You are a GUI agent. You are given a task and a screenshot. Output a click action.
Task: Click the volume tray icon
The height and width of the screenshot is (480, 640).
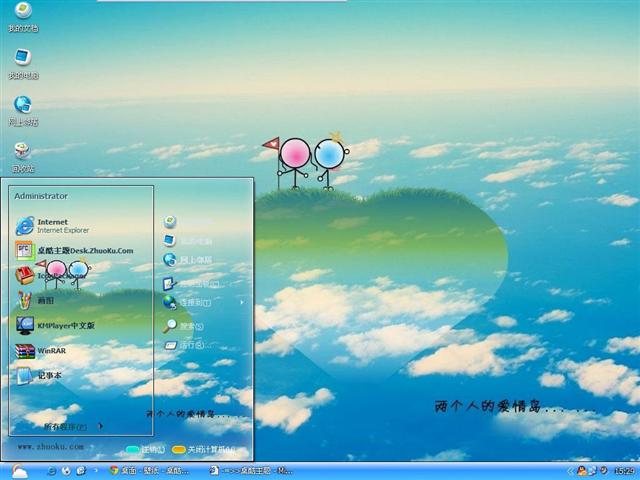point(603,471)
